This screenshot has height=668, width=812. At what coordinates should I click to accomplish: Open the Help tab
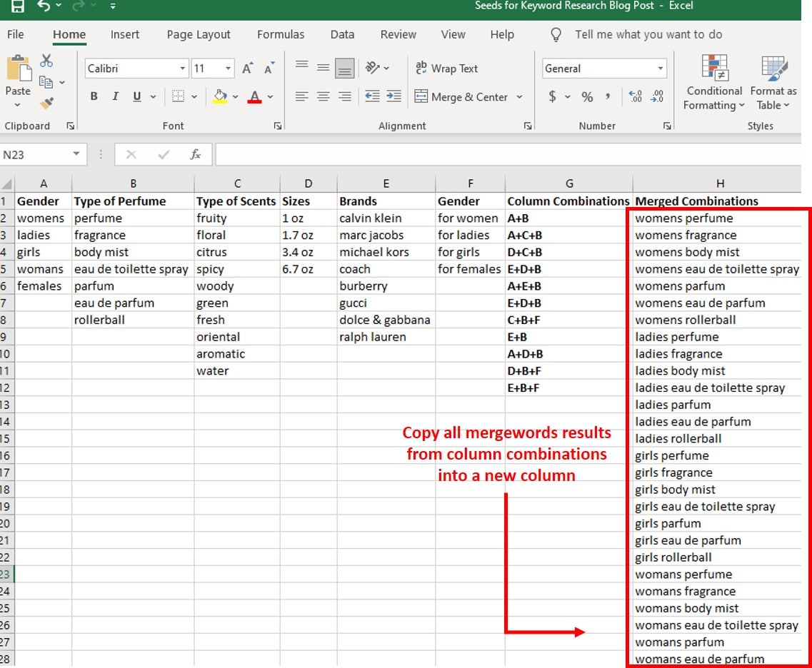[502, 35]
